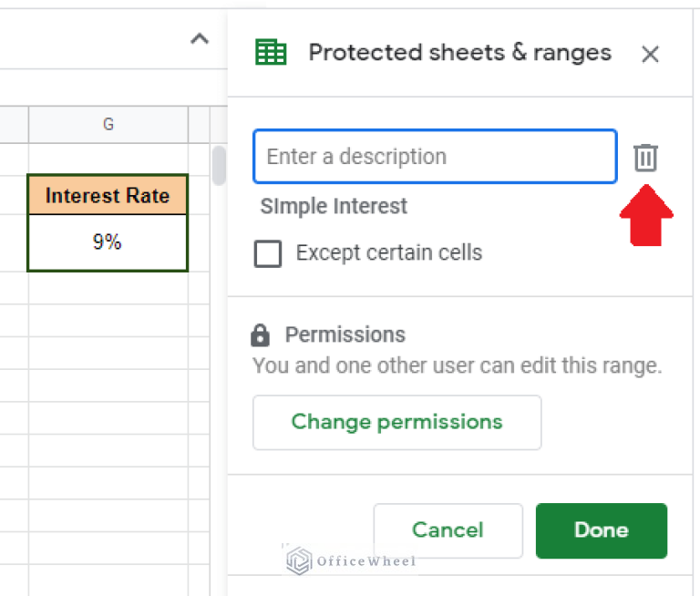
Task: Click the green Sheets icon in the panel header
Action: pyautogui.click(x=271, y=53)
